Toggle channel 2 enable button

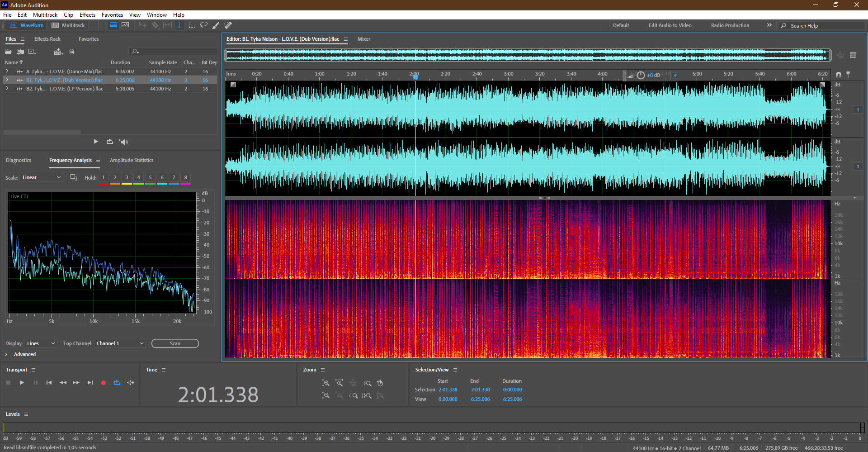click(858, 167)
